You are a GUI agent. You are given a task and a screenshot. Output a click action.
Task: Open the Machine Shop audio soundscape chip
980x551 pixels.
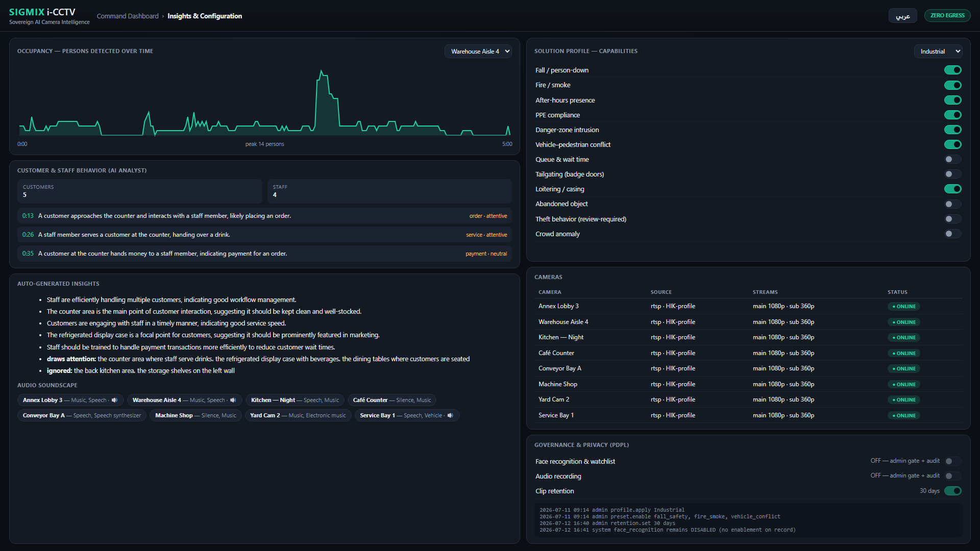[195, 416]
